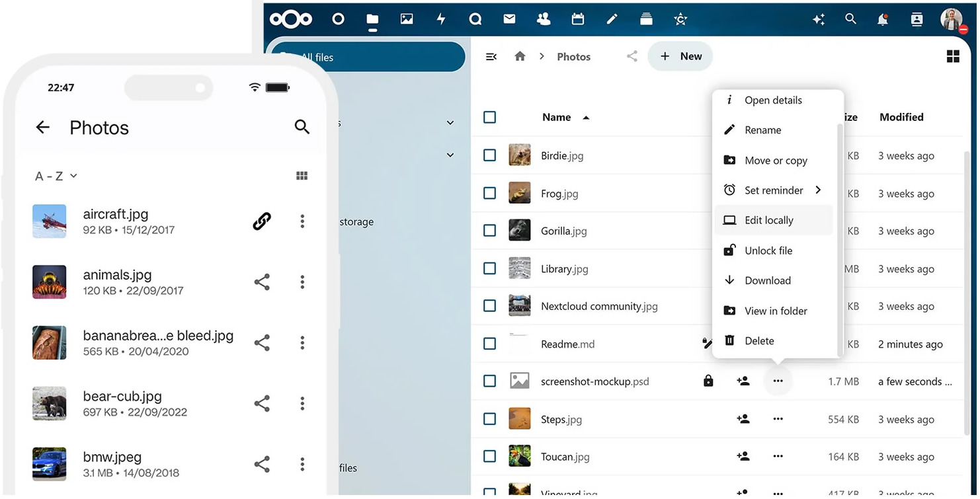Click the notifications bell icon

tap(882, 20)
